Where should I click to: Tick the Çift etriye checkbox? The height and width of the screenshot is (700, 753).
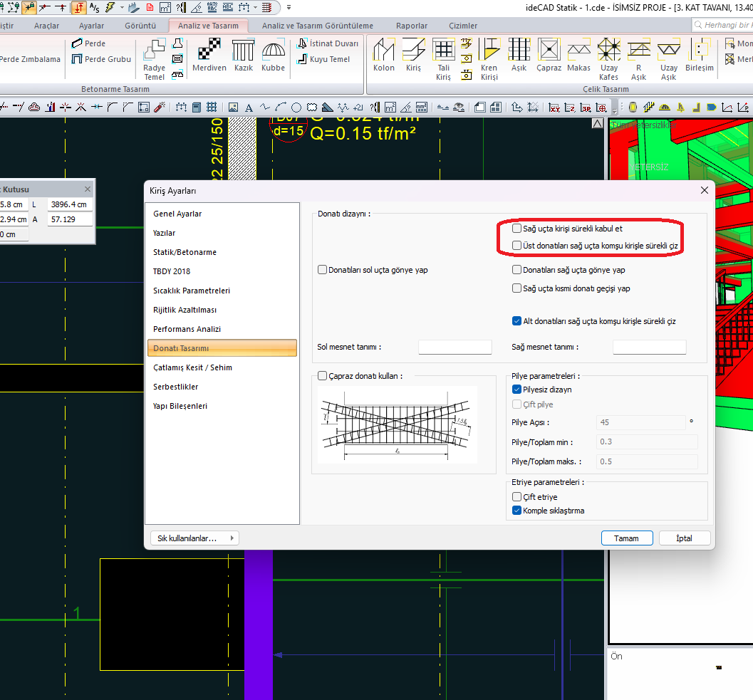click(x=516, y=496)
